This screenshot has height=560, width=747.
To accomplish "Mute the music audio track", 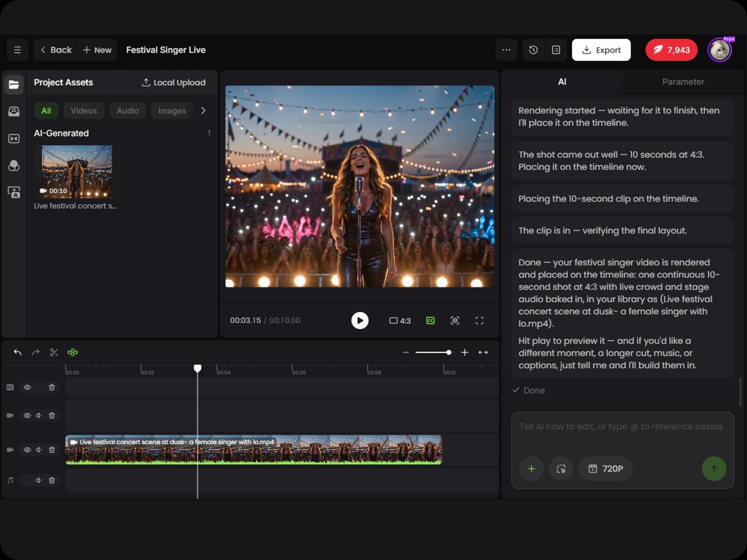I will (x=39, y=480).
